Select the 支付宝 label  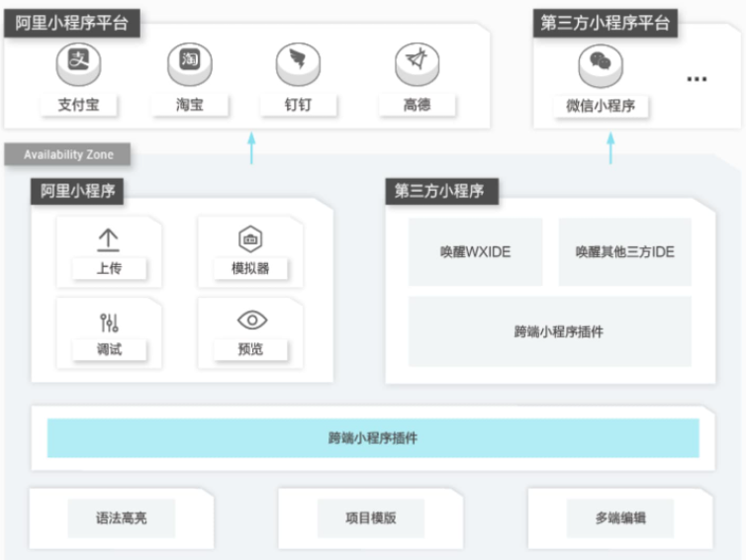pos(78,105)
